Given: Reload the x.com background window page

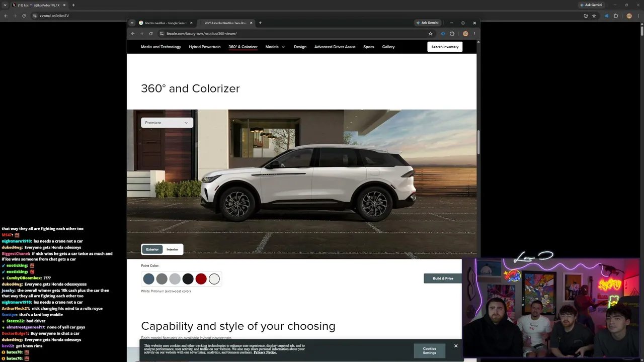Looking at the screenshot, I should click(24, 16).
